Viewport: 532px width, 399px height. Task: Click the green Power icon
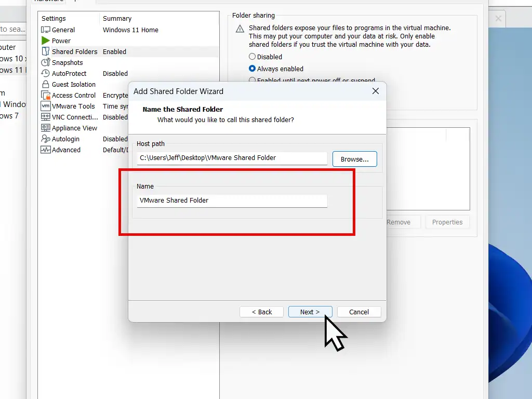click(46, 41)
